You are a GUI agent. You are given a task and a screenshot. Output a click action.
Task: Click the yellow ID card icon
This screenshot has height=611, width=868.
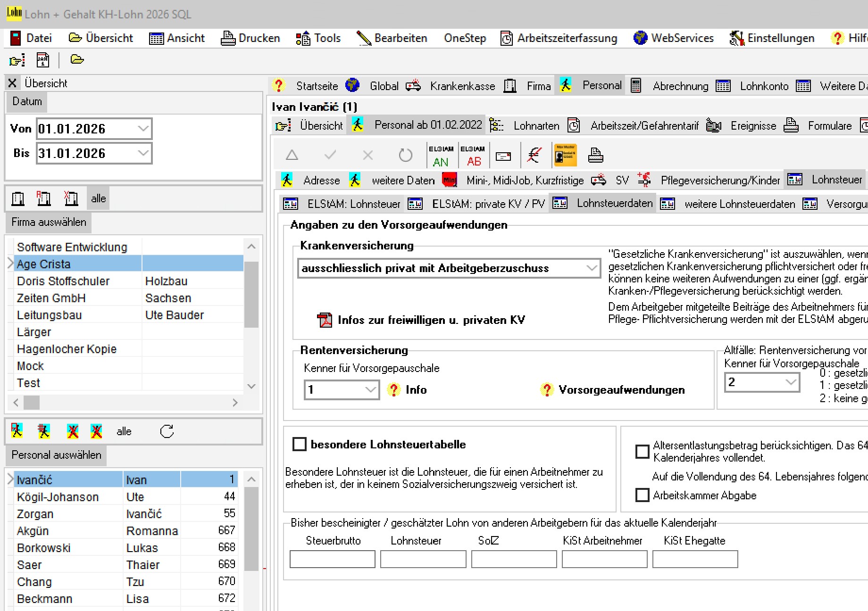[565, 155]
